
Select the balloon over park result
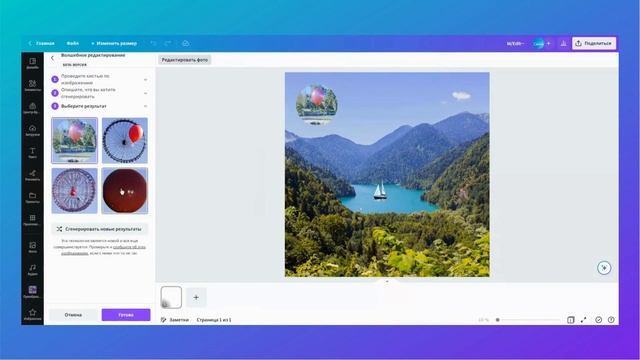74,140
